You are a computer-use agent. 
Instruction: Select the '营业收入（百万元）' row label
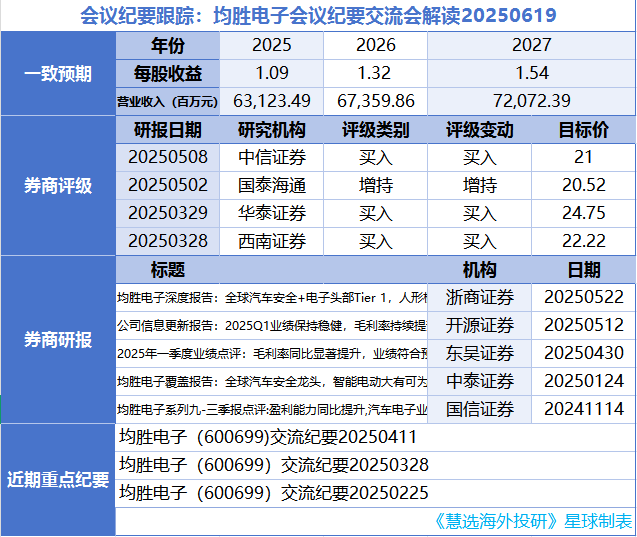click(x=167, y=102)
